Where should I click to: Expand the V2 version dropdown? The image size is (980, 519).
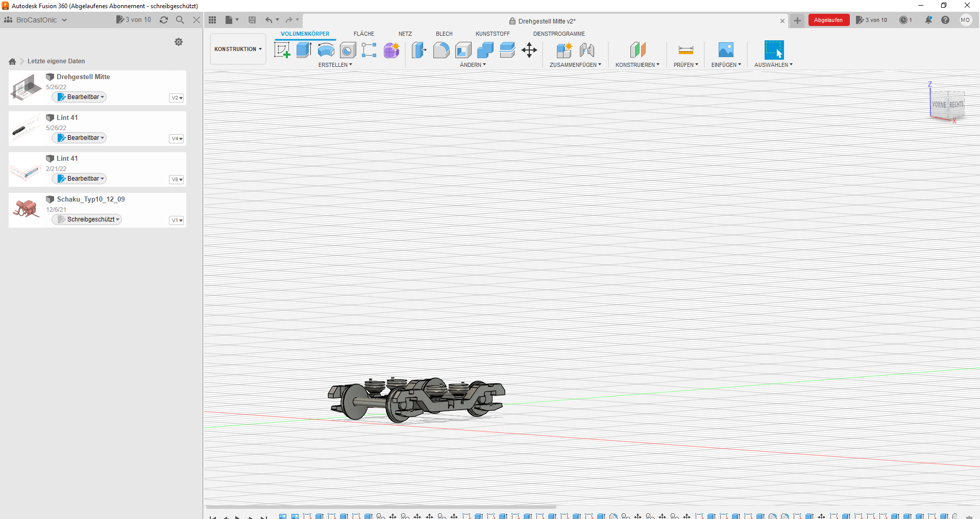click(177, 98)
